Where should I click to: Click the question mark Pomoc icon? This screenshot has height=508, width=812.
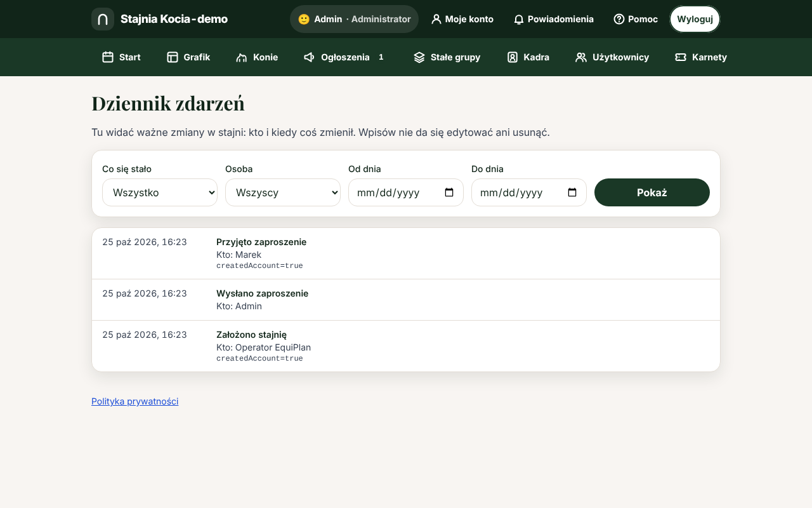pos(619,19)
